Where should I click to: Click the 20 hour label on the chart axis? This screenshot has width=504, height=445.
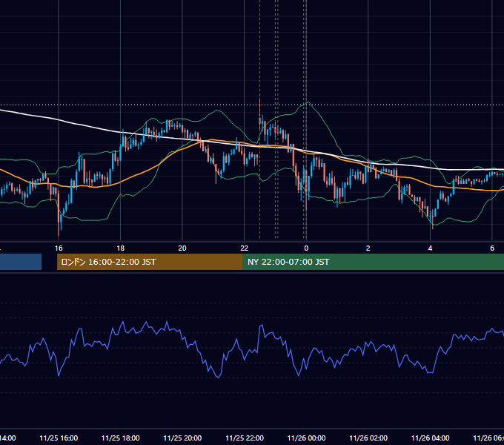tap(182, 248)
